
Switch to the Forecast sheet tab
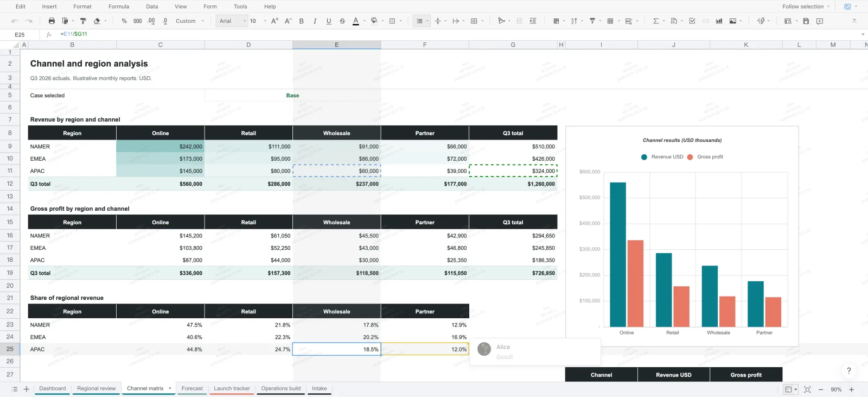click(192, 388)
